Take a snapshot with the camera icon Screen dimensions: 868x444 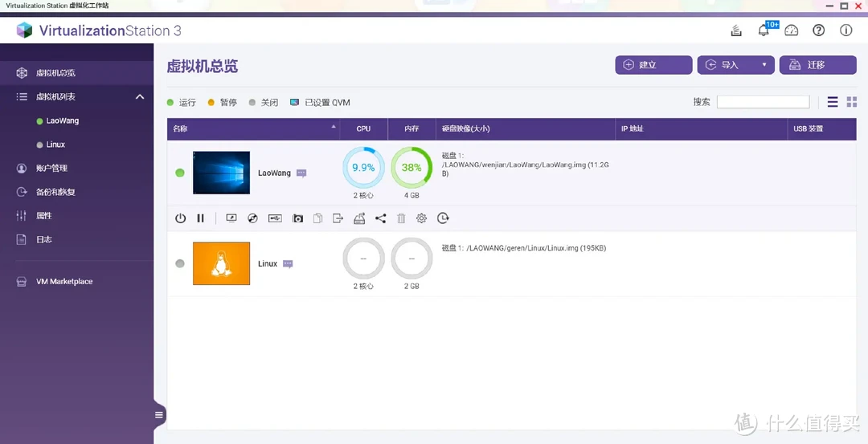tap(298, 218)
